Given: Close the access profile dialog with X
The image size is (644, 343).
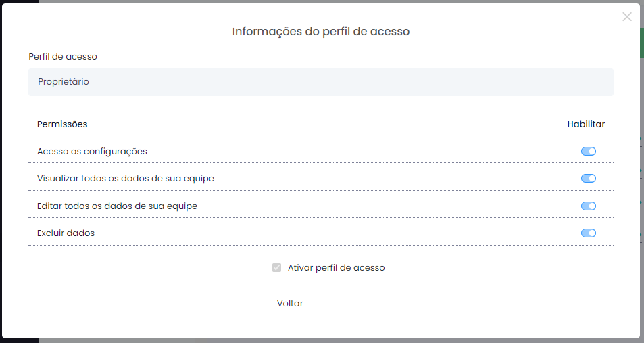Looking at the screenshot, I should pos(626,16).
